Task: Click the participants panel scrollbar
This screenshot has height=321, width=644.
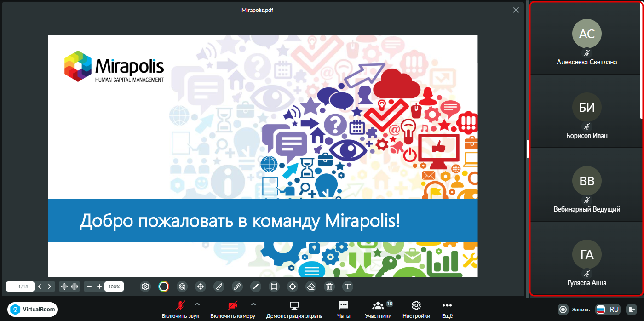Action: (642, 61)
